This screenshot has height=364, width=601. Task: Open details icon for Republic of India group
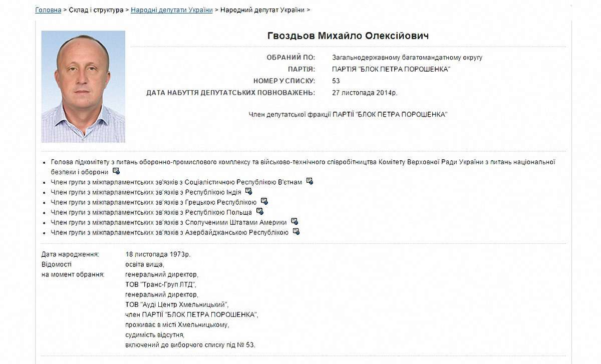[248, 191]
